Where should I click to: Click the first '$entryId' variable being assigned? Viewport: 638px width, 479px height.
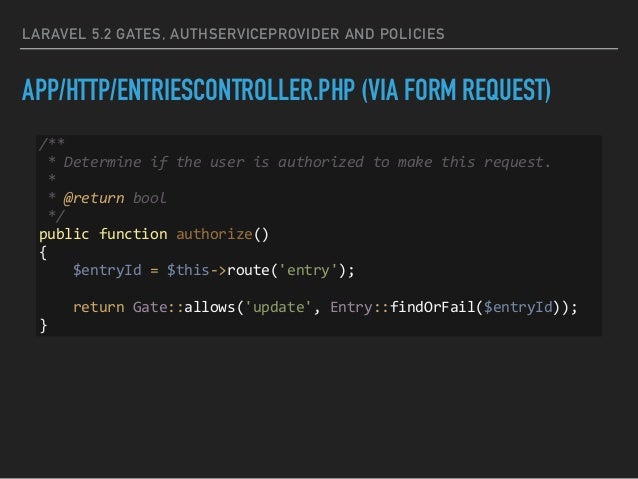107,270
